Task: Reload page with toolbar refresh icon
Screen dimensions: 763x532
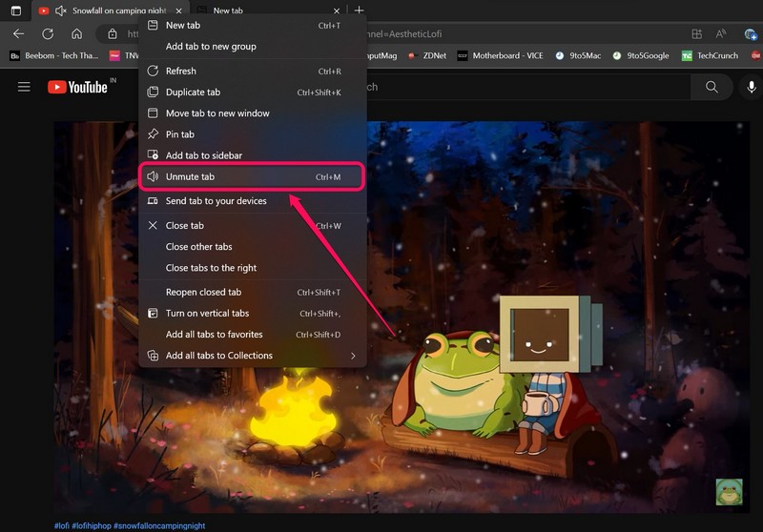Action: click(48, 33)
